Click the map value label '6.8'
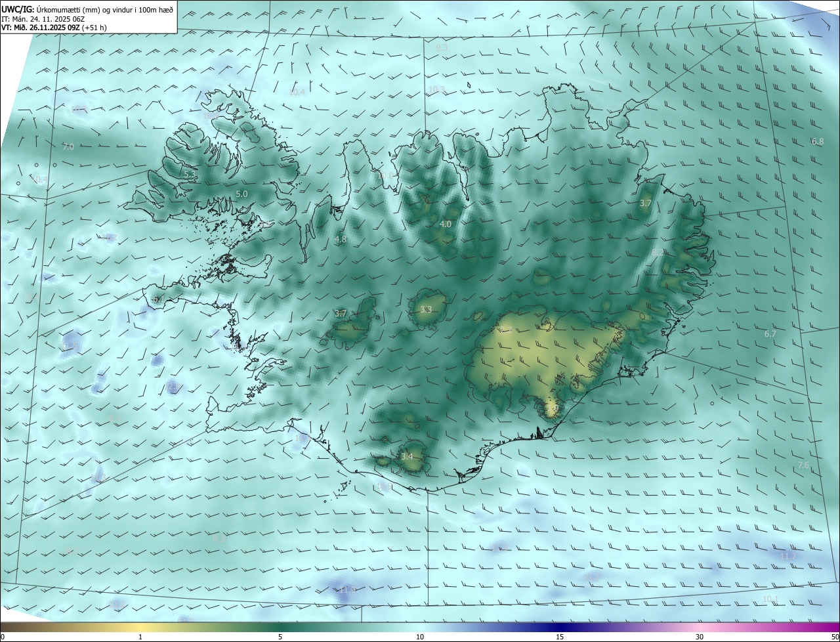This screenshot has height=642, width=840. [x=817, y=142]
